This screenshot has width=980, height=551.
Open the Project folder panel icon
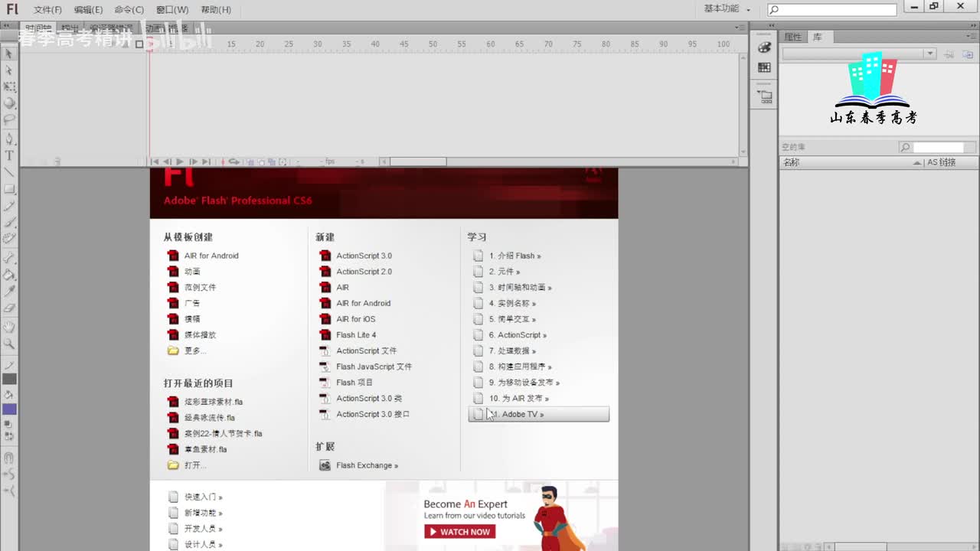(764, 97)
